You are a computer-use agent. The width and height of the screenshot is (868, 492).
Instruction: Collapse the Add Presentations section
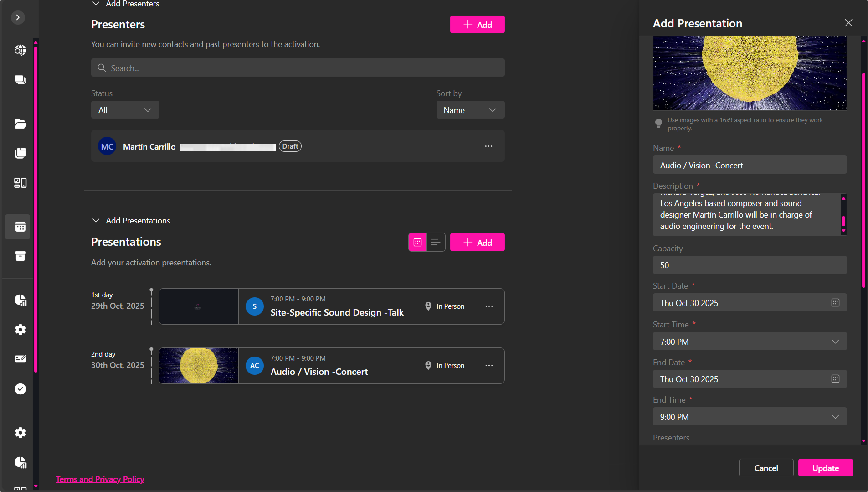pyautogui.click(x=96, y=221)
